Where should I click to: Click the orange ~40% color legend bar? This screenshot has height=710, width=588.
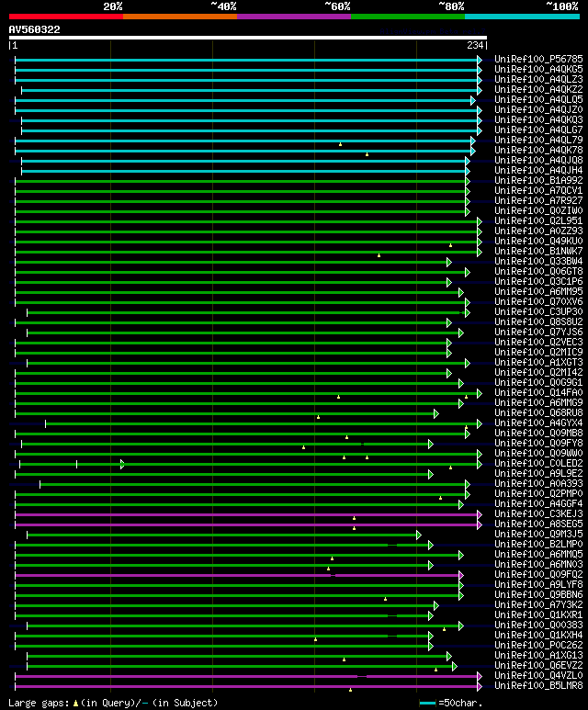tap(180, 17)
